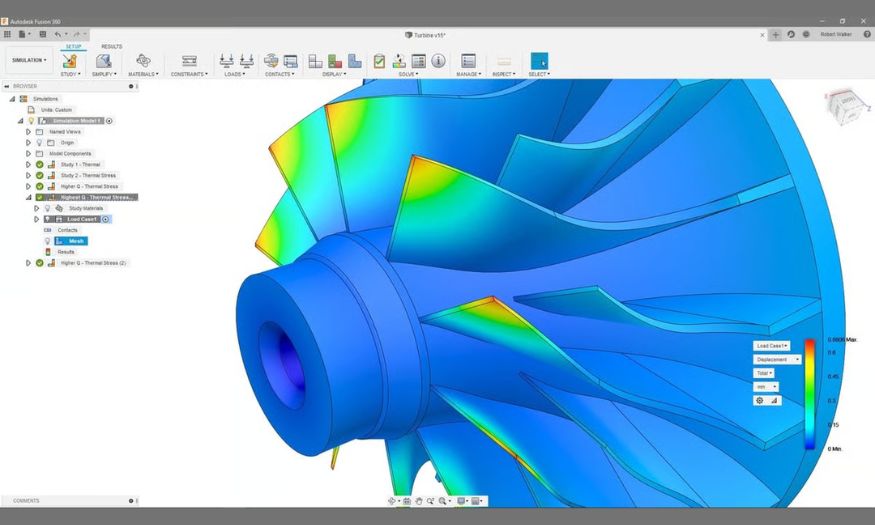This screenshot has height=525, width=875.
Task: Click the blue Select tool icon
Action: coord(539,61)
